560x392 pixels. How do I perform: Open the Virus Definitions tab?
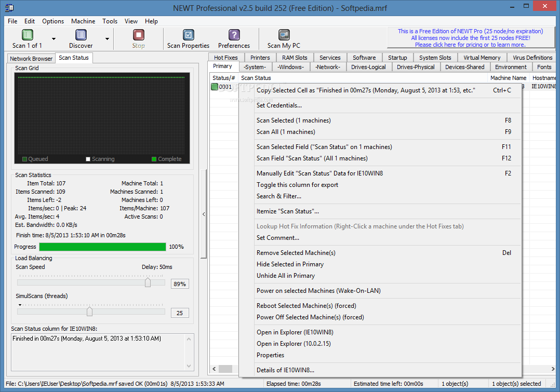[x=532, y=58]
